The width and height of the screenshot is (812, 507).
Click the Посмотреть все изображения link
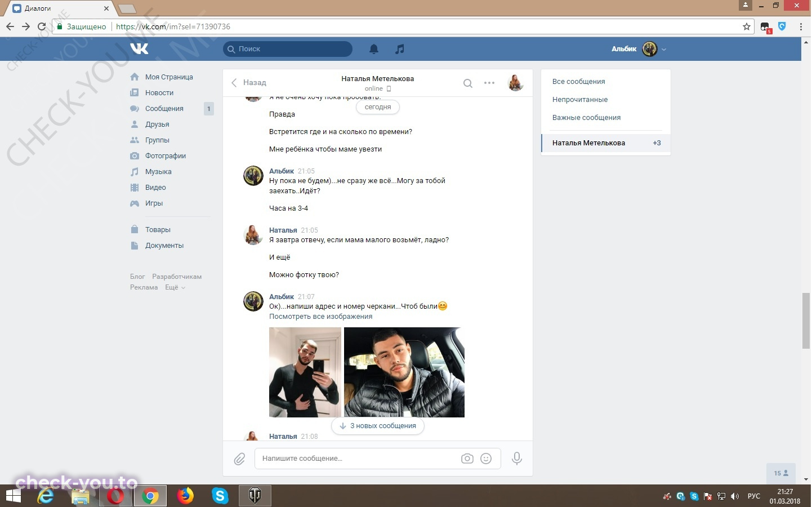coord(320,317)
